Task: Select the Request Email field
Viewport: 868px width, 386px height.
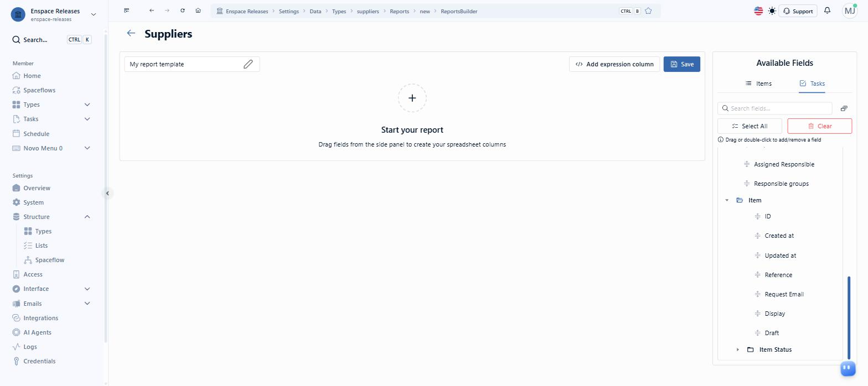Action: (784, 294)
